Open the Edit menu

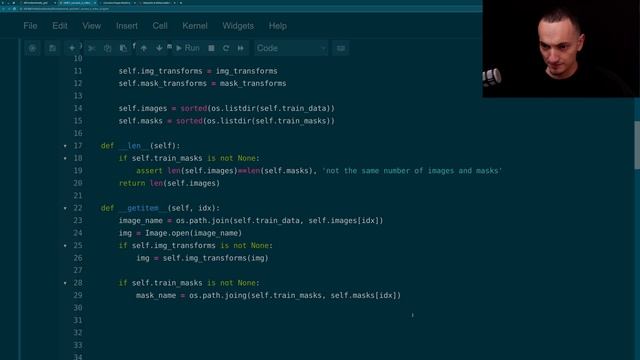[60, 26]
